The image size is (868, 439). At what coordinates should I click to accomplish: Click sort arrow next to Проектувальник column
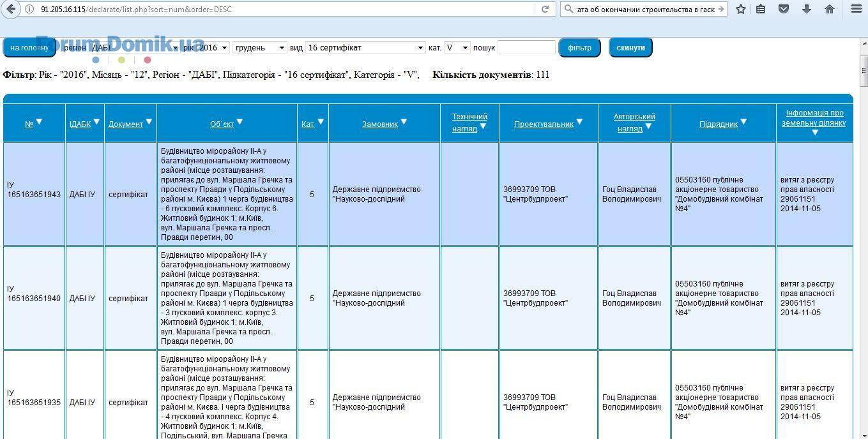tap(579, 121)
